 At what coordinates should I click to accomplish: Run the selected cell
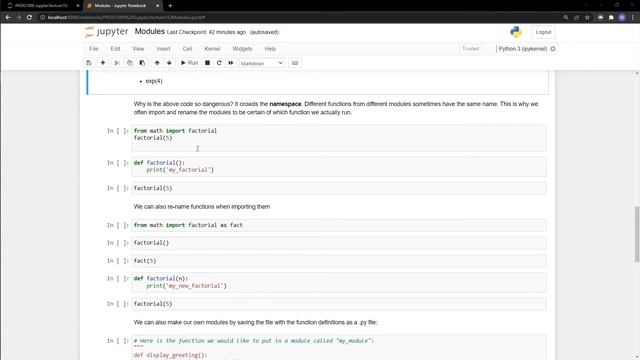click(189, 63)
